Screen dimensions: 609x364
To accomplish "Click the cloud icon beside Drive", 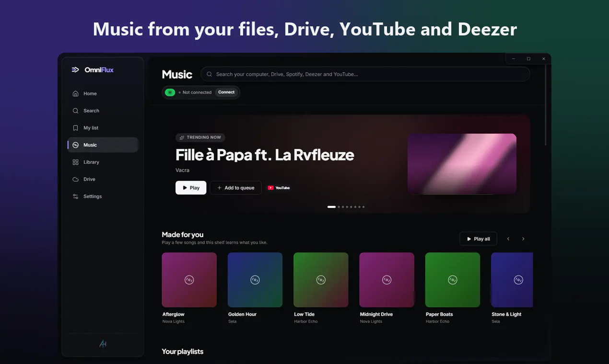I will point(75,180).
